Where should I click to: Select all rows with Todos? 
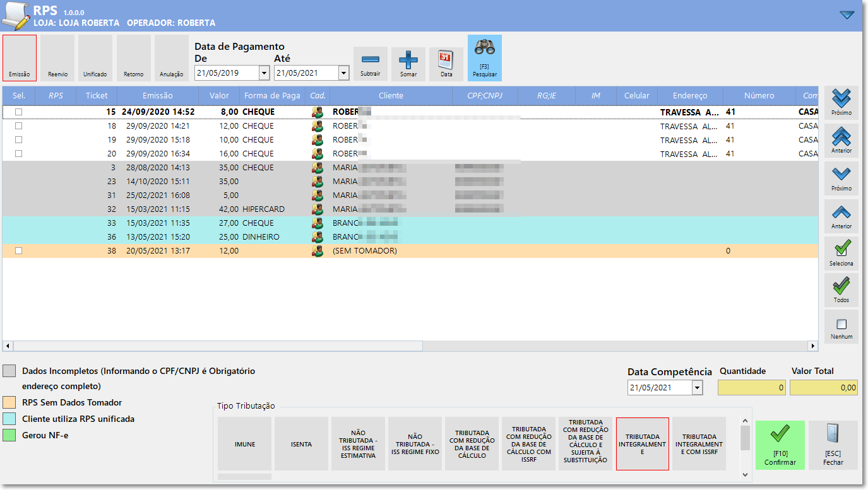coord(841,289)
